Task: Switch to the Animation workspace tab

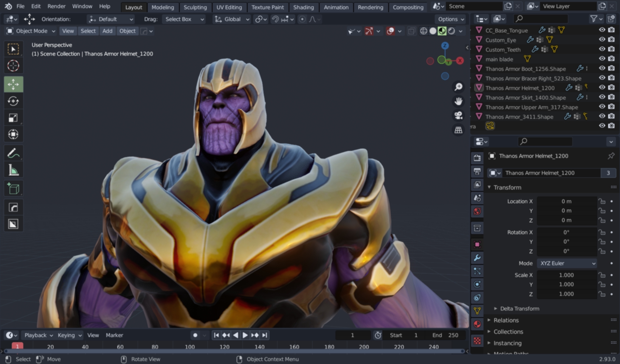Action: coord(336,7)
